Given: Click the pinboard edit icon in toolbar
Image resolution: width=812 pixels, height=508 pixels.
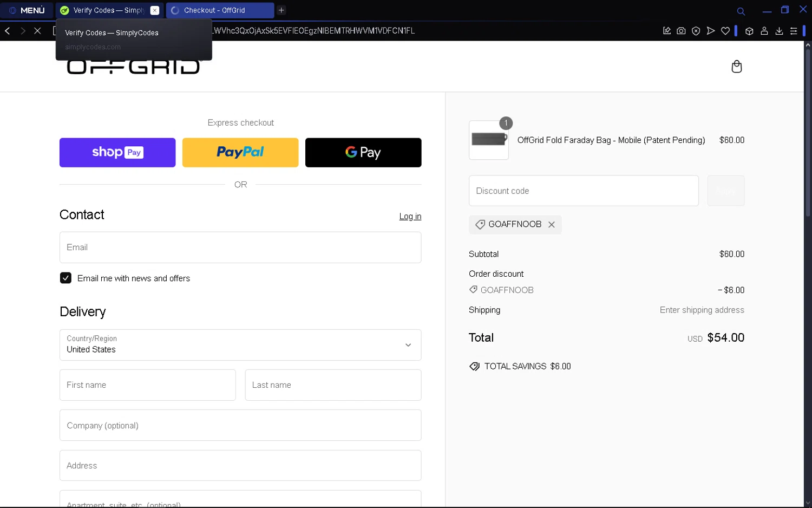Looking at the screenshot, I should tap(667, 31).
